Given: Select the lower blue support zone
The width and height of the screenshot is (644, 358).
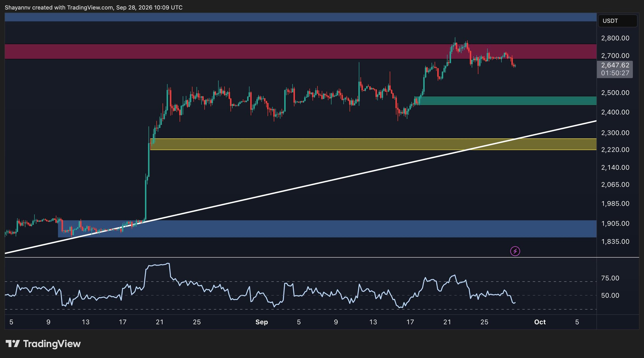Looking at the screenshot, I should coord(327,229).
